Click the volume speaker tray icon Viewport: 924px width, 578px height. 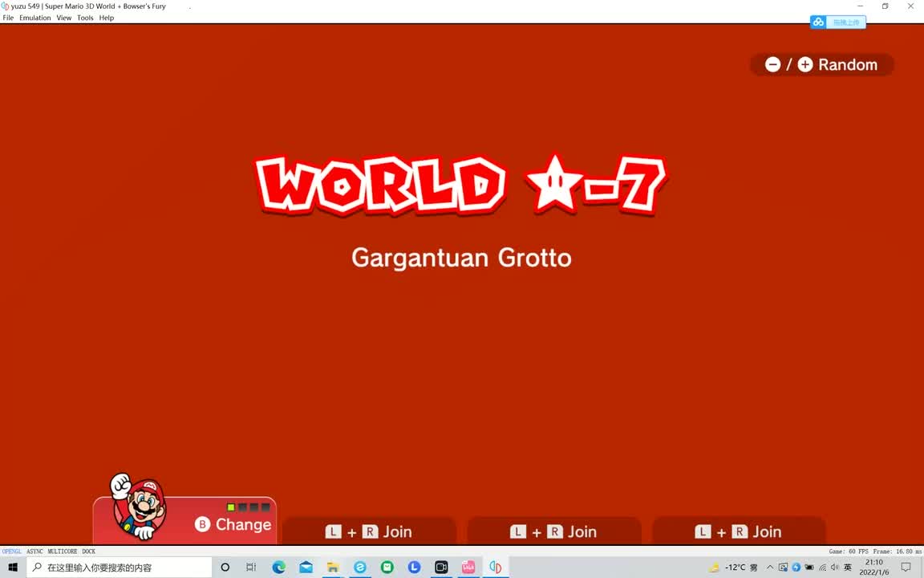[x=834, y=568]
